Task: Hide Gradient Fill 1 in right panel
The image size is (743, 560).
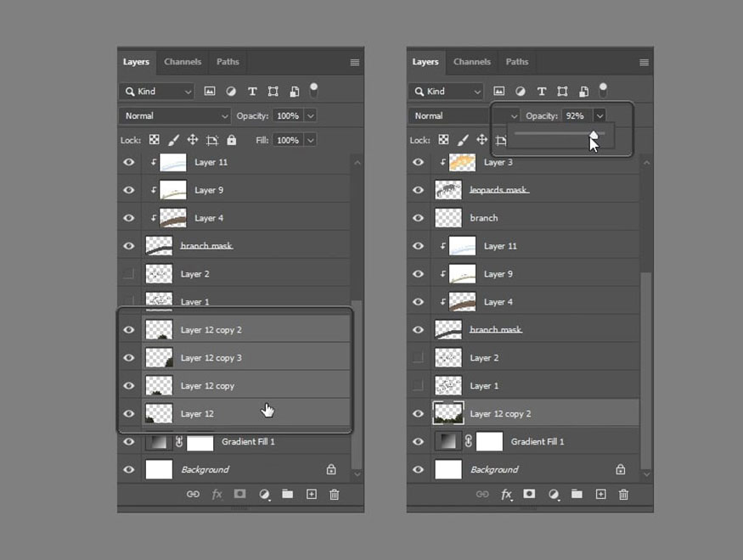Action: click(x=418, y=442)
